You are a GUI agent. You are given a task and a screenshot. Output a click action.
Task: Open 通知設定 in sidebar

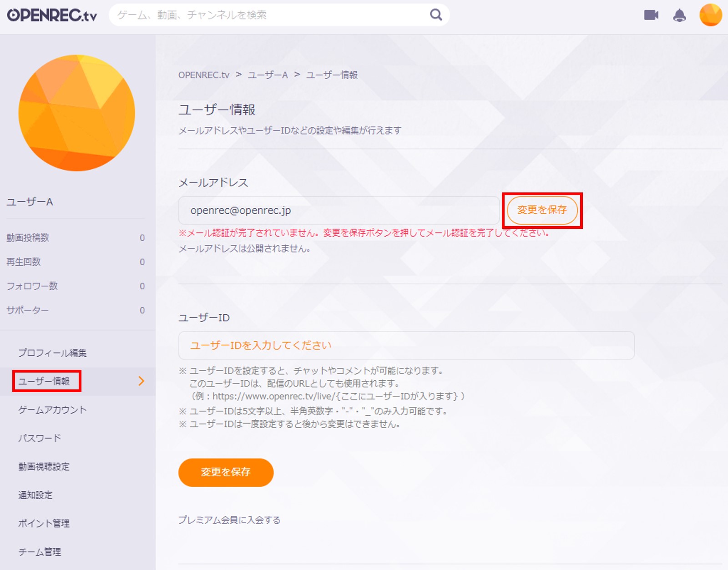[x=35, y=495]
